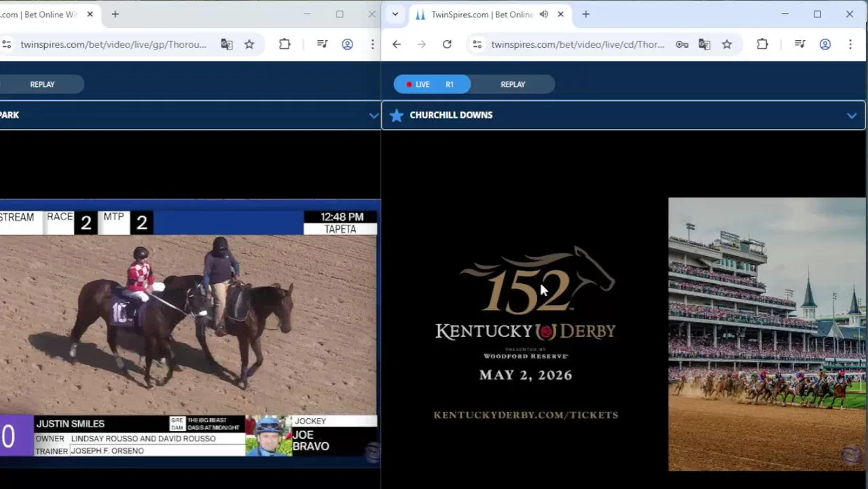Maximize the right browser window

(817, 14)
